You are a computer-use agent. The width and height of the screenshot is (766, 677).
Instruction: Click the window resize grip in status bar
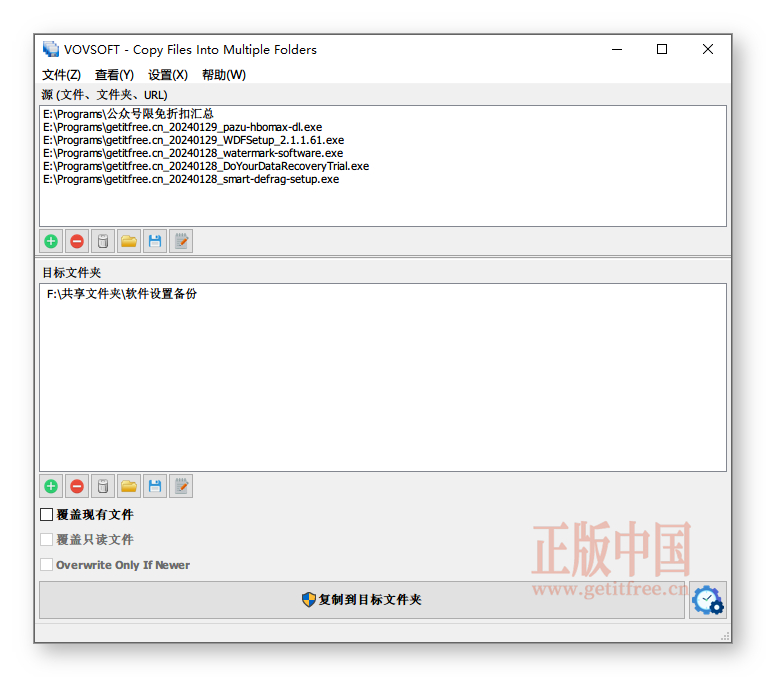click(725, 636)
